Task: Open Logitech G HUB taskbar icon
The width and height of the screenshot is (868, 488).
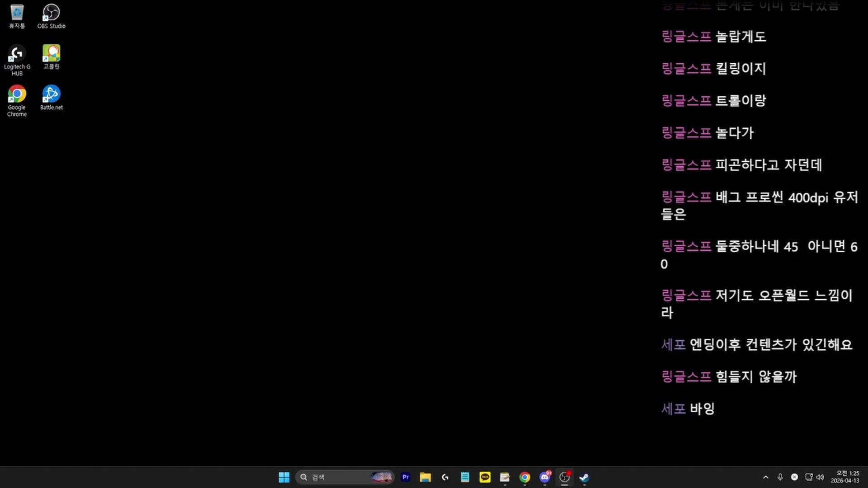Action: pyautogui.click(x=445, y=477)
